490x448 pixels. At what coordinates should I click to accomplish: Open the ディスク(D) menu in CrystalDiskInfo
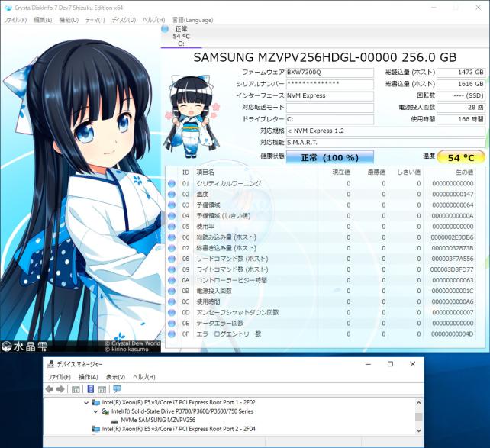pos(124,20)
